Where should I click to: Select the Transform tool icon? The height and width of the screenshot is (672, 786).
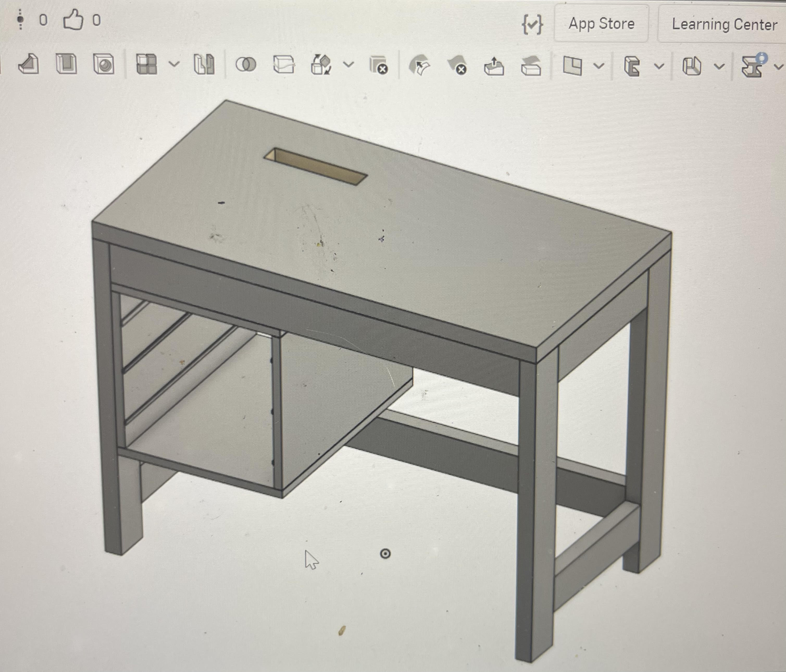[x=321, y=65]
